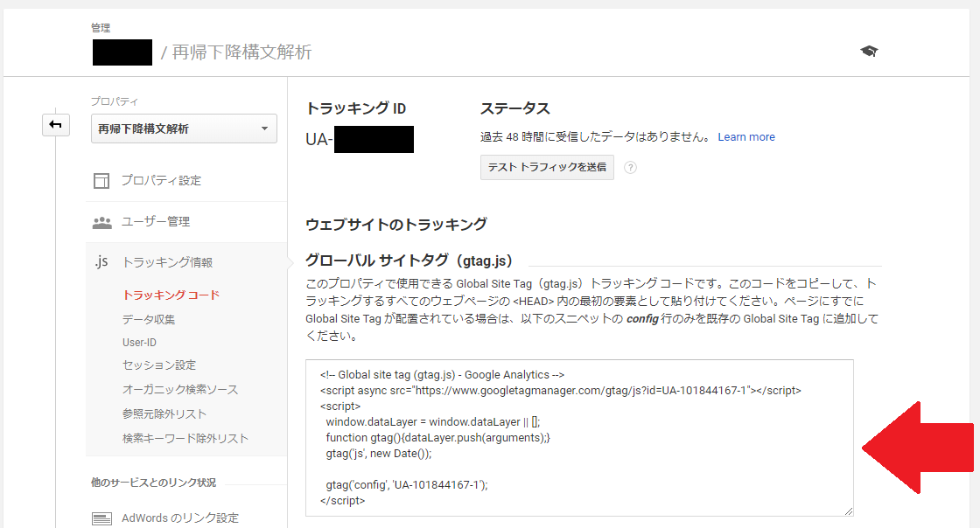Click inside the gtag.js code textarea
980x528 pixels.
[x=579, y=438]
